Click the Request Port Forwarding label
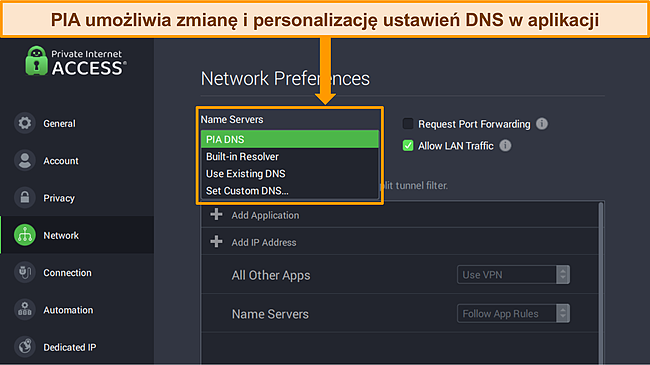The height and width of the screenshot is (365, 650). [474, 124]
